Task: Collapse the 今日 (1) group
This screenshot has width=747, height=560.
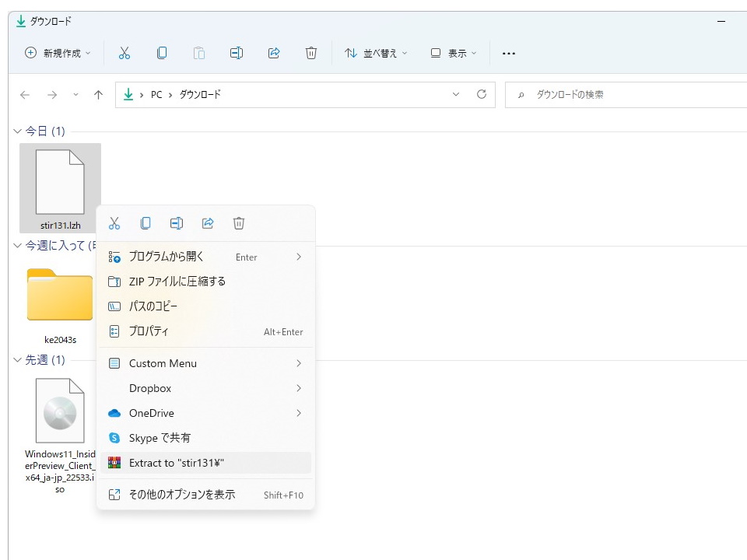Action: pos(18,131)
